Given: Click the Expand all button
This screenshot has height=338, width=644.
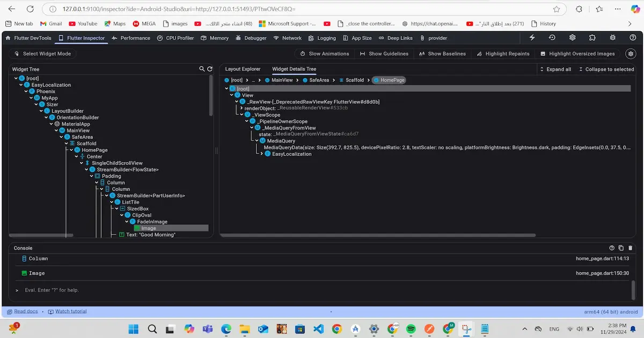Looking at the screenshot, I should pos(555,69).
